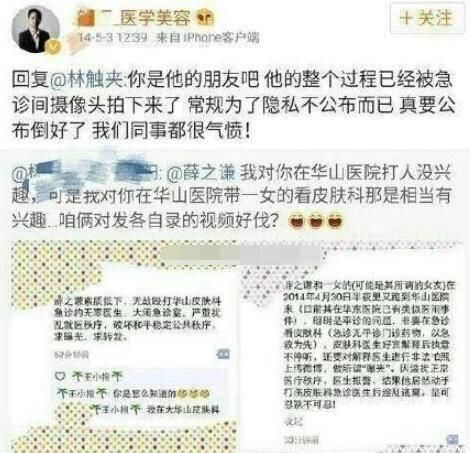Click the comment icon in left screenshot
470x453 pixels.
pyautogui.click(x=223, y=354)
